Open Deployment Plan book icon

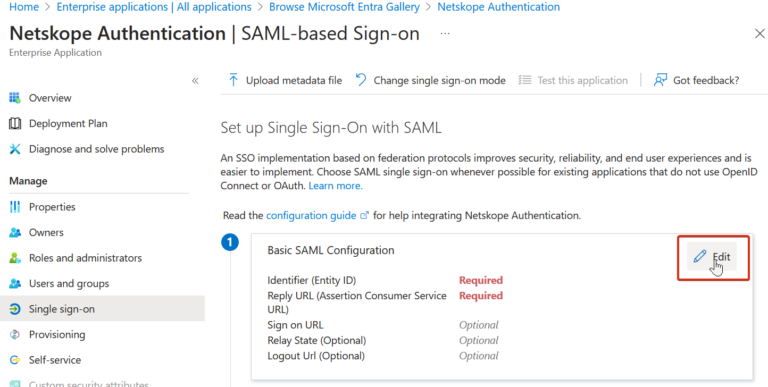[x=15, y=123]
